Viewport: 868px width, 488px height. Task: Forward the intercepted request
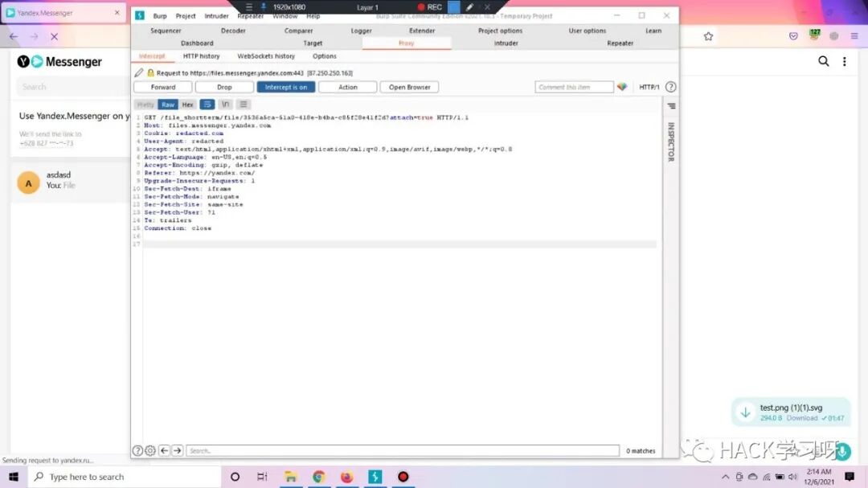coord(162,87)
